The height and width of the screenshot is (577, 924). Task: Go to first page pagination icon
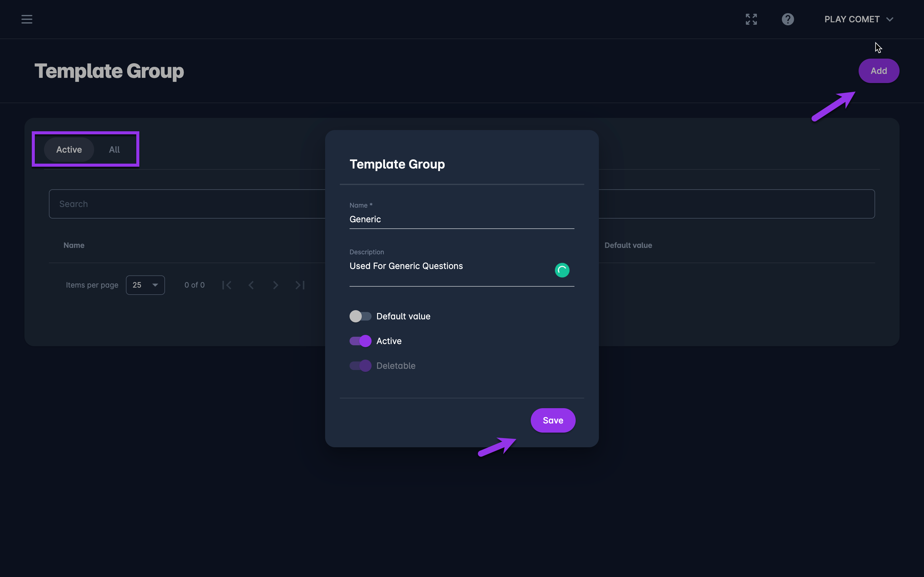pos(227,285)
